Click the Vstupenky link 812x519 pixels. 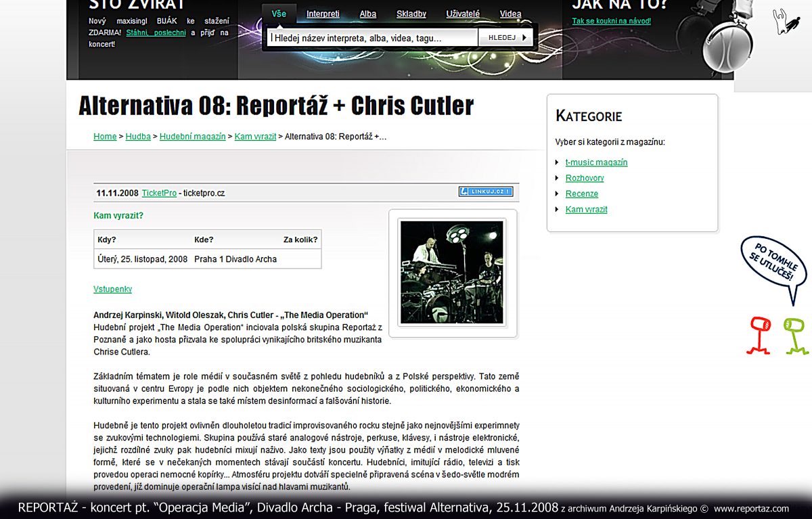click(x=112, y=289)
